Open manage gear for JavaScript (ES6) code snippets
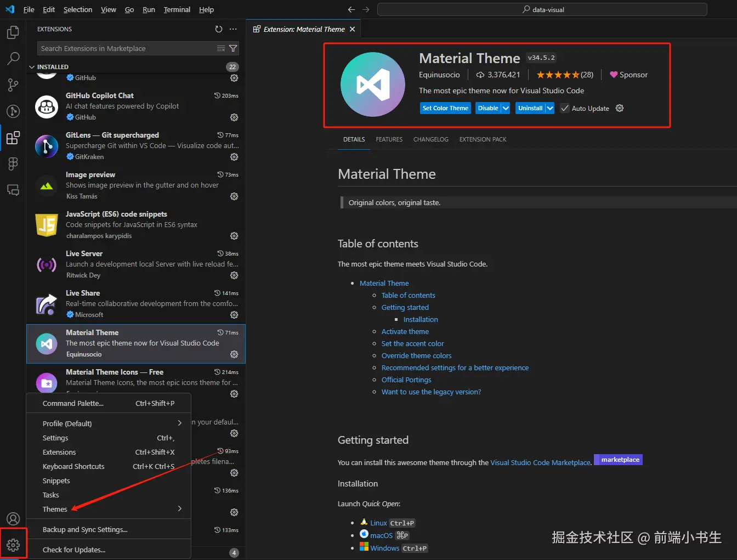The height and width of the screenshot is (560, 737). coord(234,236)
